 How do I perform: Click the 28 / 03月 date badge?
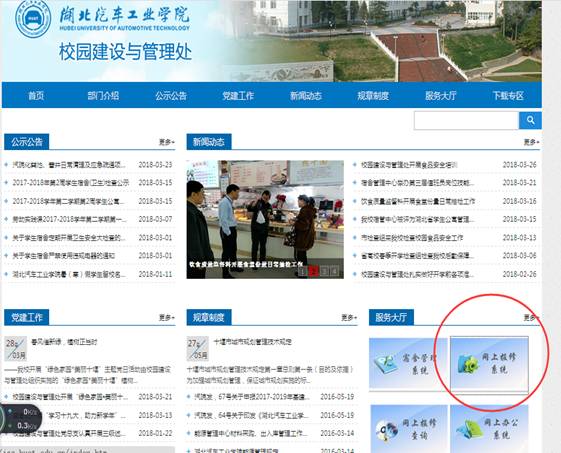pyautogui.click(x=15, y=349)
